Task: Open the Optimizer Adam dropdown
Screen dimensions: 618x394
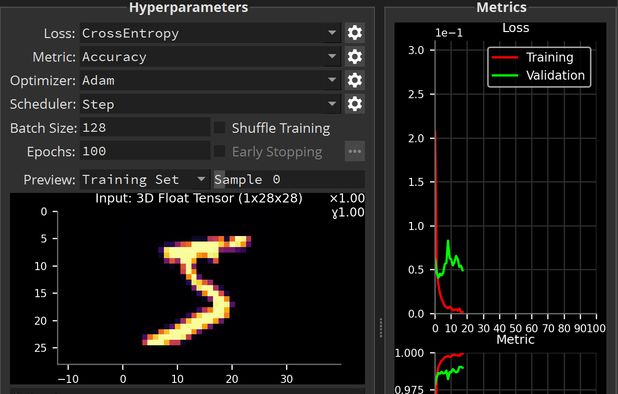Action: coord(210,80)
